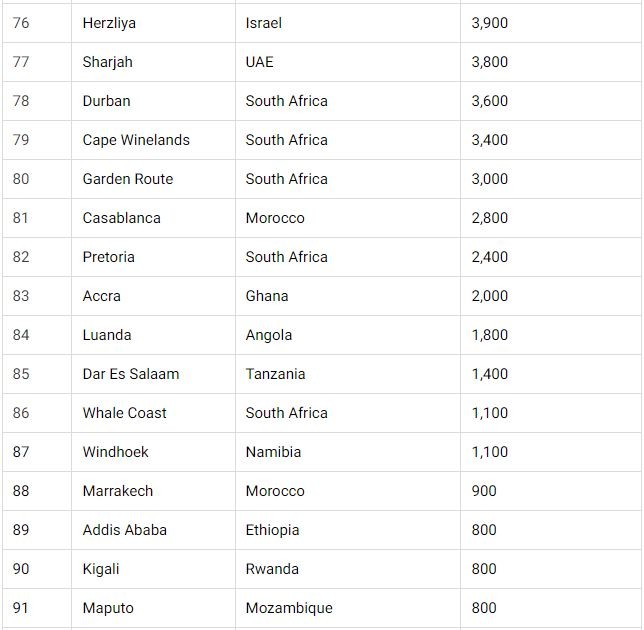Viewport: 644px width, 630px height.
Task: Select the Herzliya city cell
Action: point(153,23)
